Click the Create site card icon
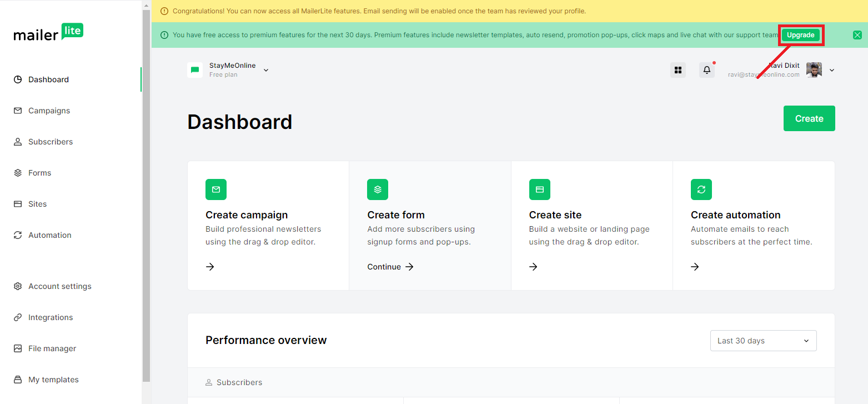 pos(539,189)
